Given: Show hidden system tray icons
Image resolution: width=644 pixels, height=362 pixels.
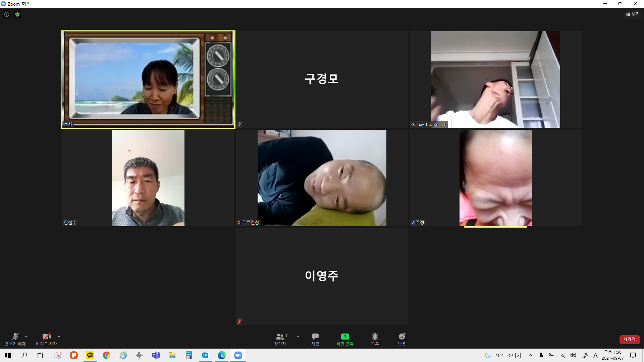Looking at the screenshot, I should pyautogui.click(x=530, y=355).
